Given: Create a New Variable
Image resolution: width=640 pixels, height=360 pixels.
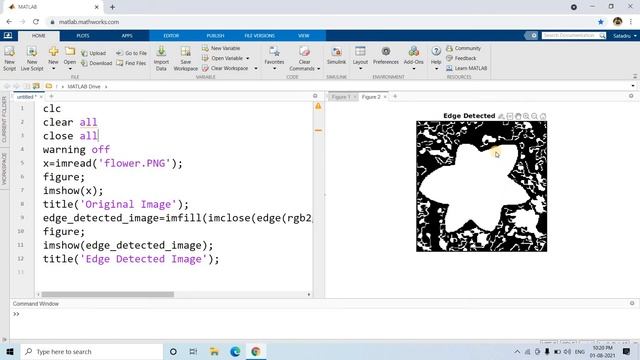Looking at the screenshot, I should [221, 48].
